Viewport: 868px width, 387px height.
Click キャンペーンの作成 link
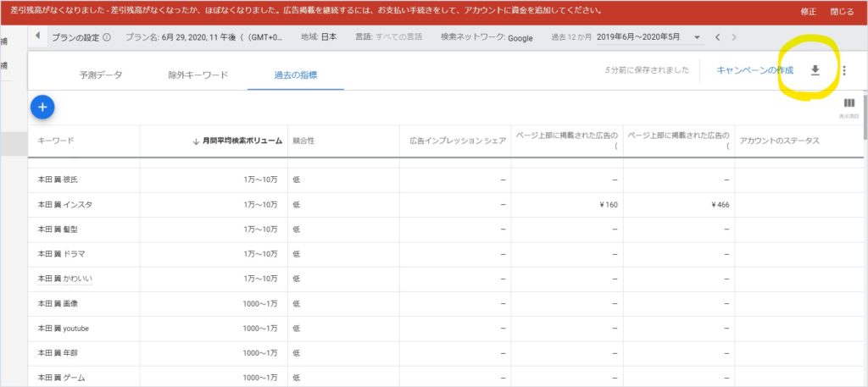click(754, 70)
